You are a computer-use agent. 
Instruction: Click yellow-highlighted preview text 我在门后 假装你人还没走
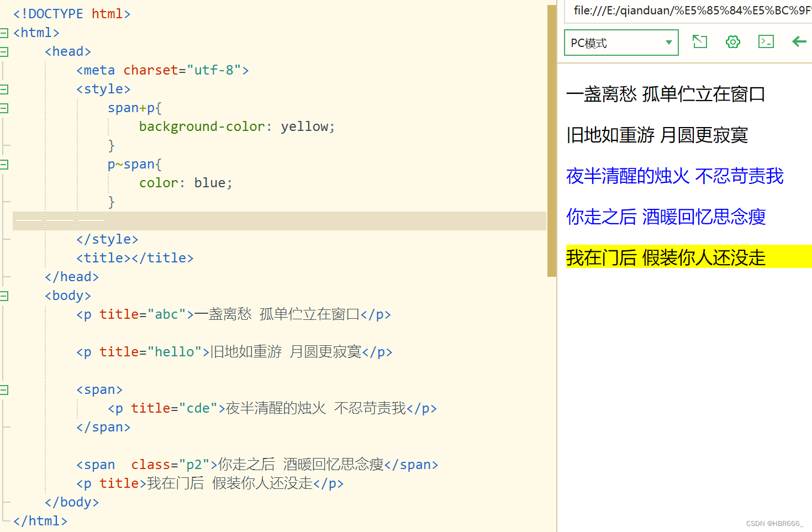[x=666, y=258]
